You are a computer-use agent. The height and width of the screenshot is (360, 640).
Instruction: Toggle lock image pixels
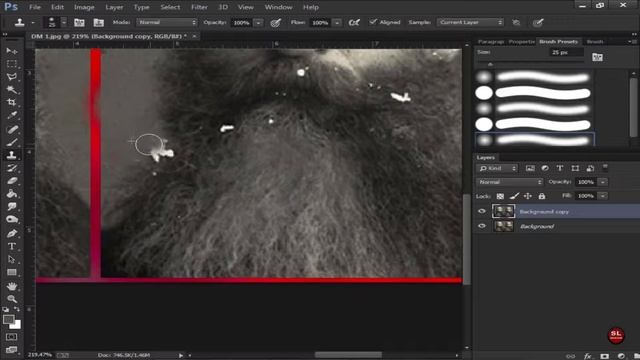coord(514,196)
